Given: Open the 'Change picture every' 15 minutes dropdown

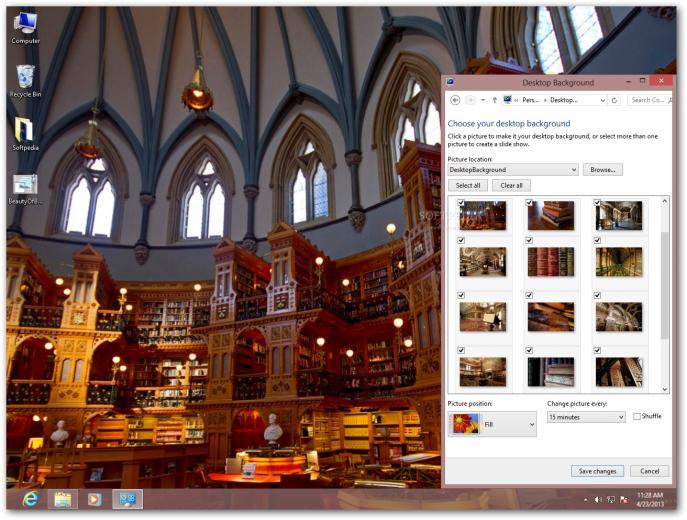Looking at the screenshot, I should pyautogui.click(x=586, y=417).
